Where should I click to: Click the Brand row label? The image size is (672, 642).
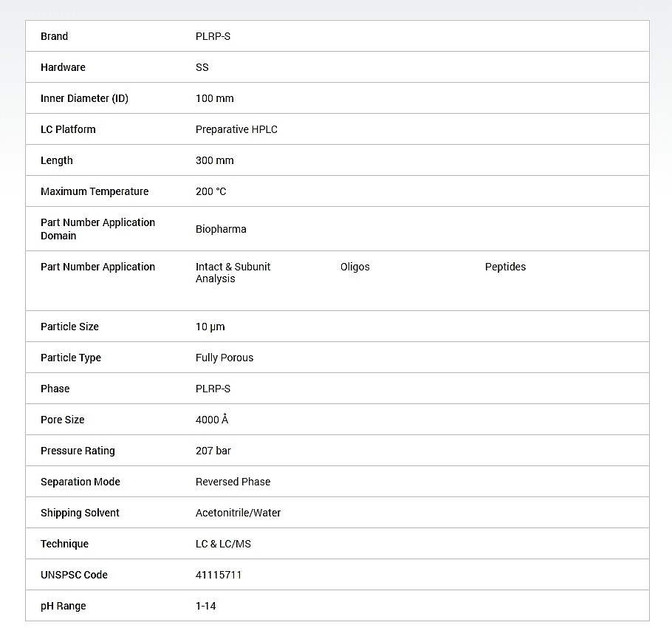pyautogui.click(x=54, y=36)
